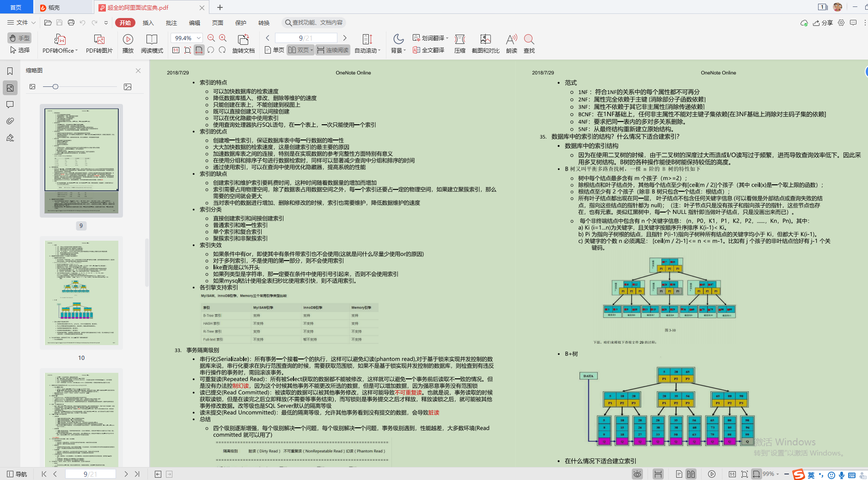The height and width of the screenshot is (480, 868).
Task: Go to previous page in ribbon
Action: [x=268, y=38]
